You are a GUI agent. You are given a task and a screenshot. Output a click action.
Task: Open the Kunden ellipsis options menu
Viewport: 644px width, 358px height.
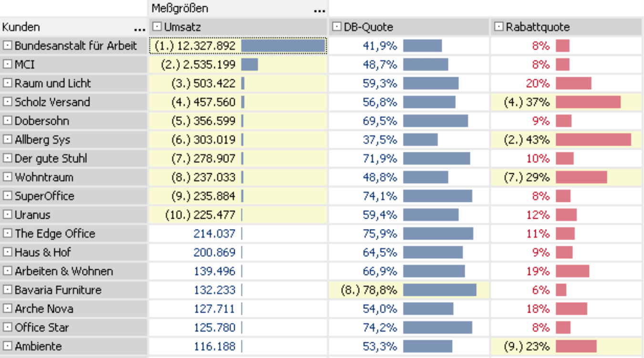(x=139, y=28)
